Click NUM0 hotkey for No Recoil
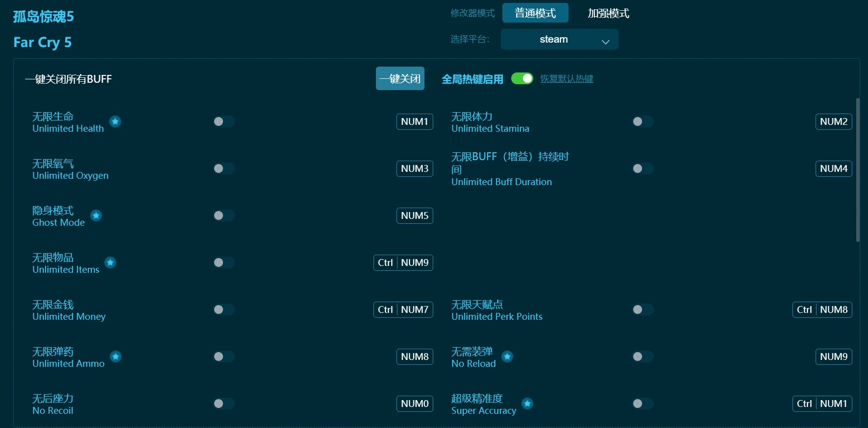Screen dimensions: 868x428 (415, 404)
